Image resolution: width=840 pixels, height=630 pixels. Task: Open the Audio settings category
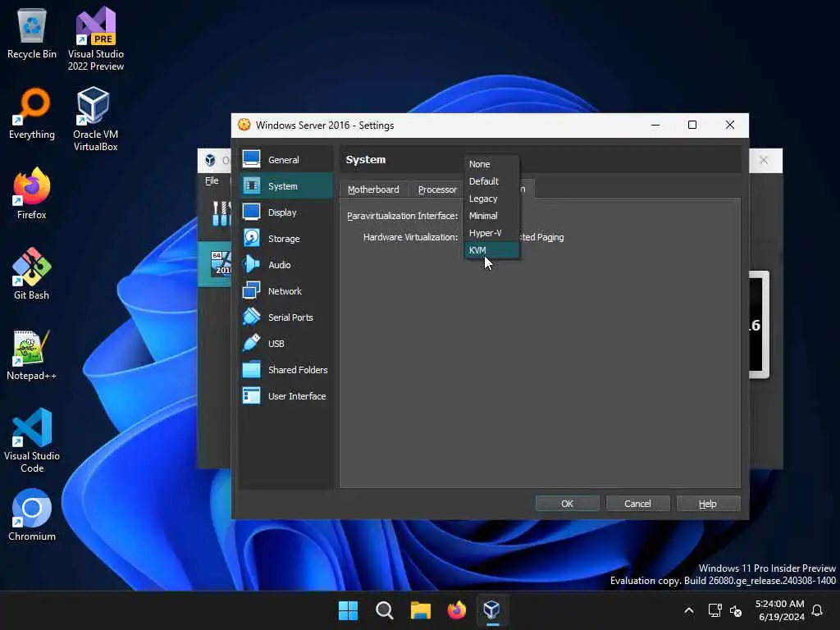[x=286, y=265]
